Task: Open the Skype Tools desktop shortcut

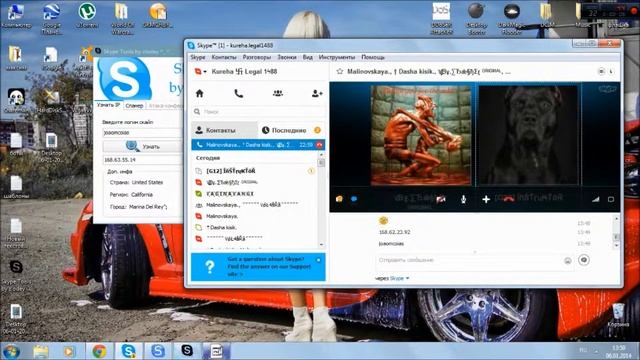Action: coord(16,276)
